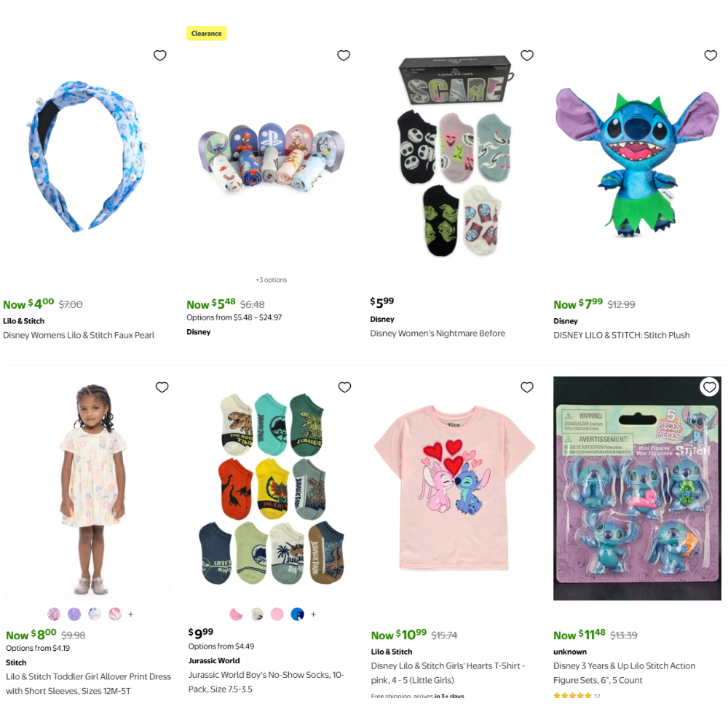The image size is (728, 728).
Task: Favorite the Lilo & Stitch faux pearl headband
Action: [x=160, y=55]
